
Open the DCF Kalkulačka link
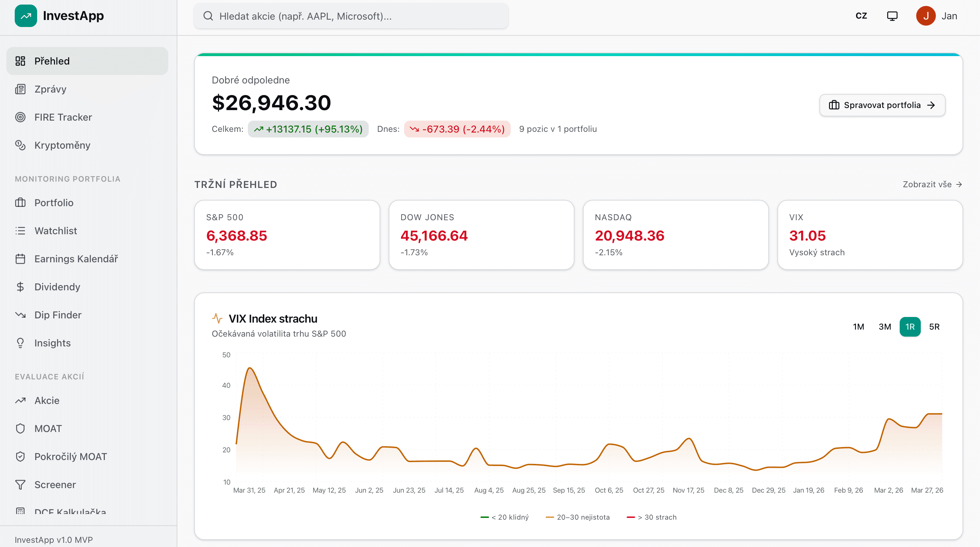[x=70, y=511]
